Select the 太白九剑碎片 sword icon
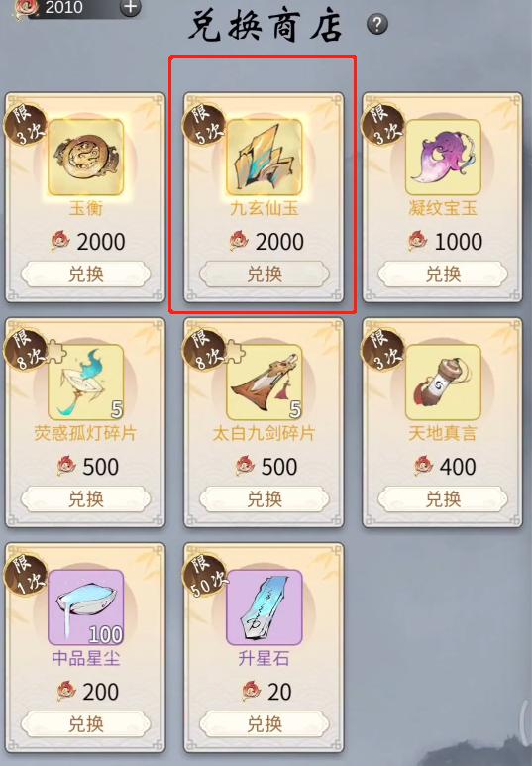The width and height of the screenshot is (532, 766). point(265,383)
